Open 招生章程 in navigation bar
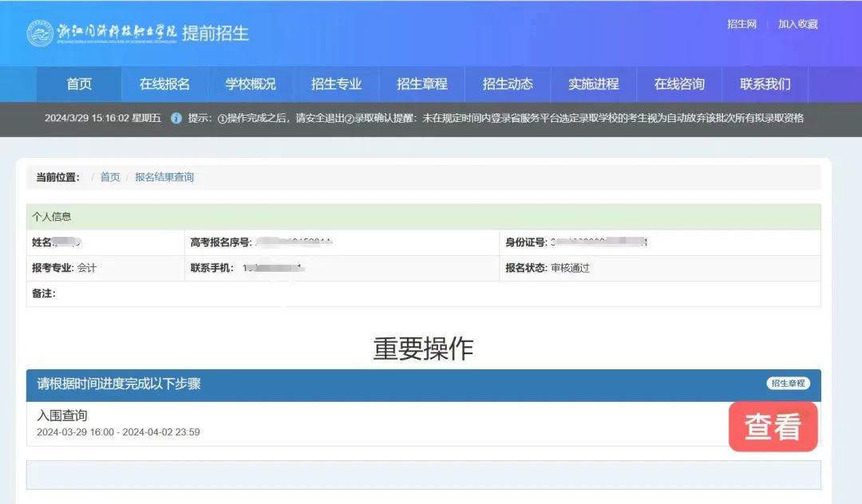Image resolution: width=862 pixels, height=504 pixels. click(422, 84)
